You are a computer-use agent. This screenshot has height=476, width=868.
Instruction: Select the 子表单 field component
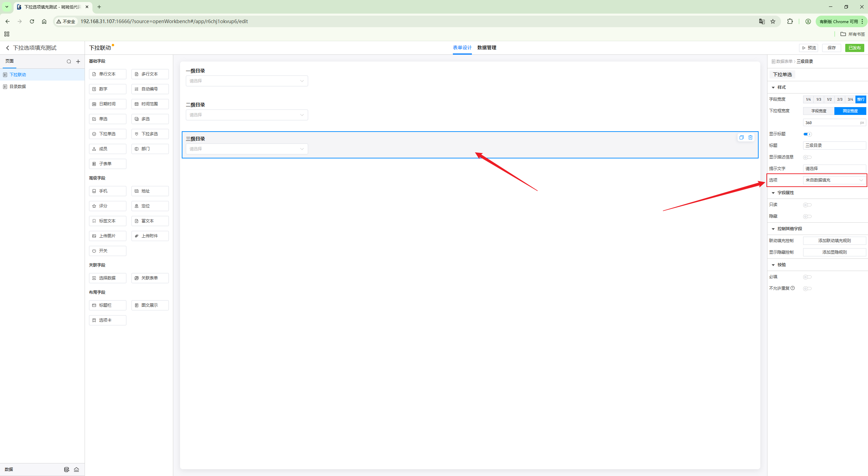tap(108, 164)
